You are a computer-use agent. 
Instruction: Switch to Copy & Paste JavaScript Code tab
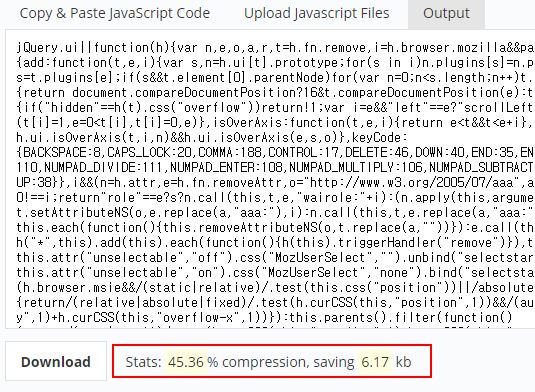115,14
